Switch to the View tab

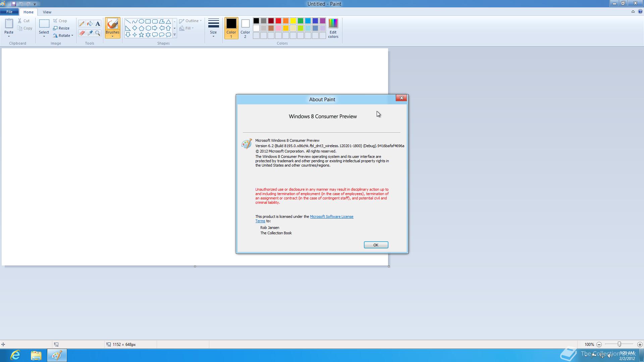47,12
